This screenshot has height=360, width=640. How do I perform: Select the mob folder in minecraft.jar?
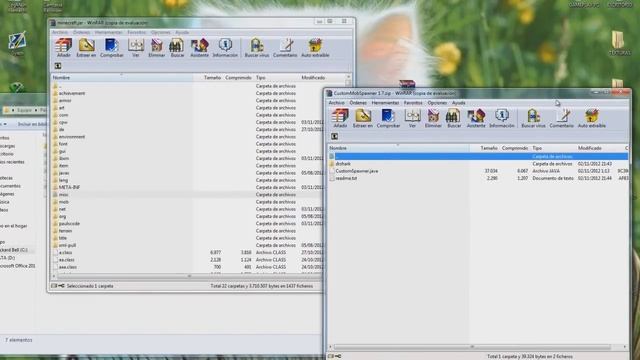(x=63, y=202)
